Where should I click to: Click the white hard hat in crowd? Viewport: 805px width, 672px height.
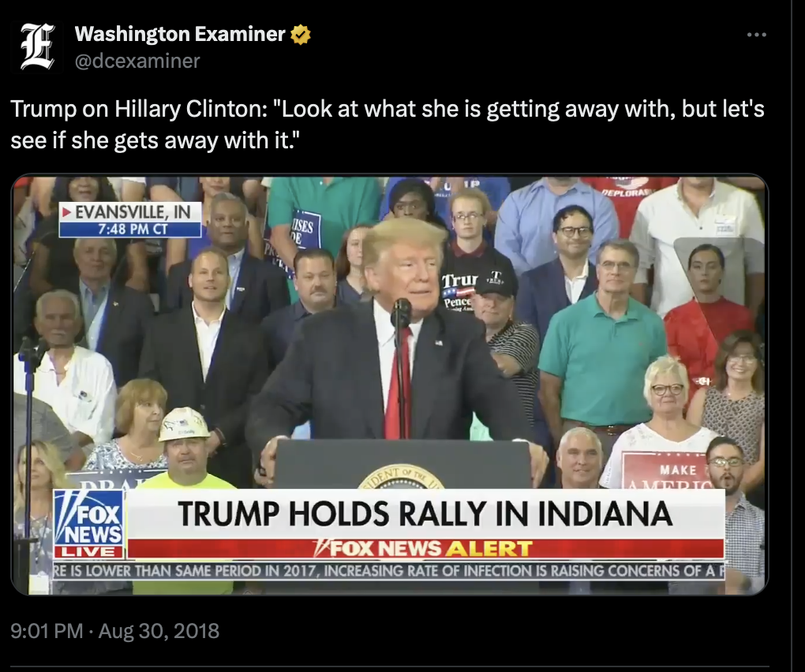[x=183, y=424]
